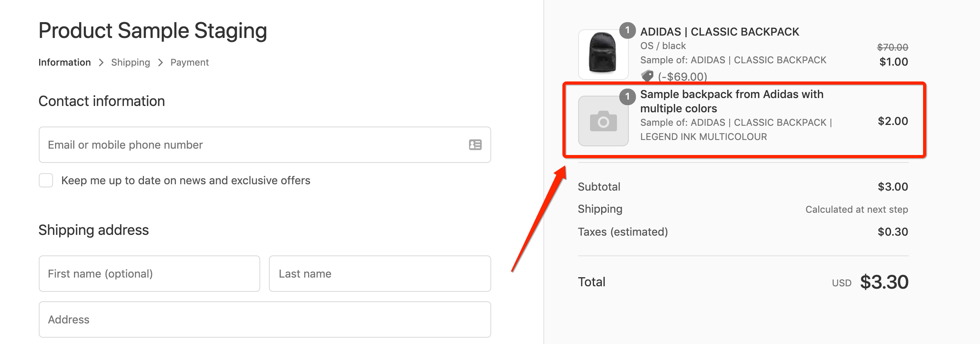980x344 pixels.
Task: Click the Product Sample Staging store title
Action: tap(153, 31)
